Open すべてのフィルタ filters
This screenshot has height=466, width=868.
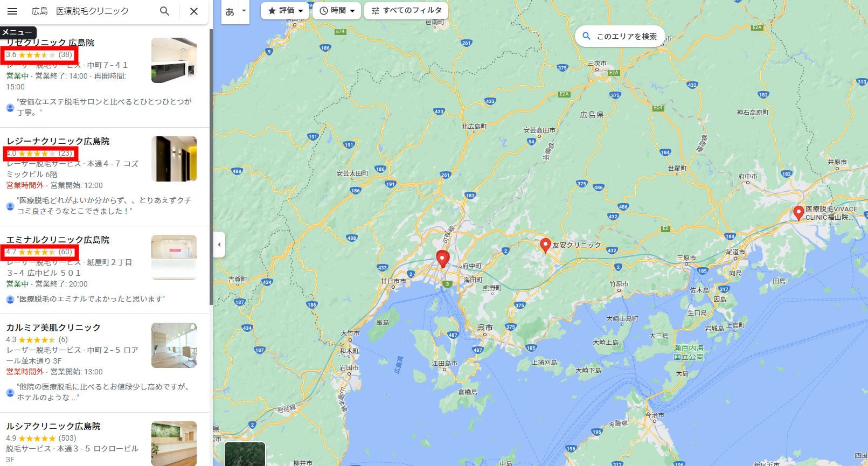pyautogui.click(x=406, y=11)
